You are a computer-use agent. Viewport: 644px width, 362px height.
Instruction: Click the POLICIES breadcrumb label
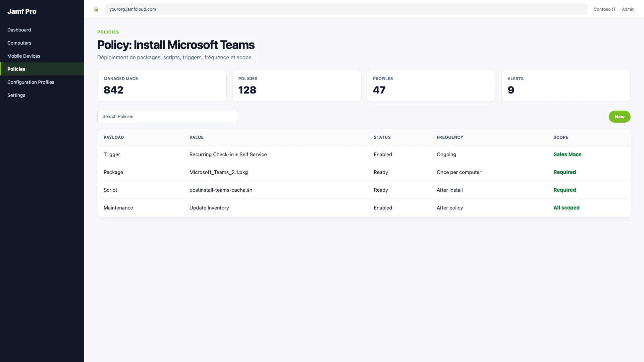[108, 32]
